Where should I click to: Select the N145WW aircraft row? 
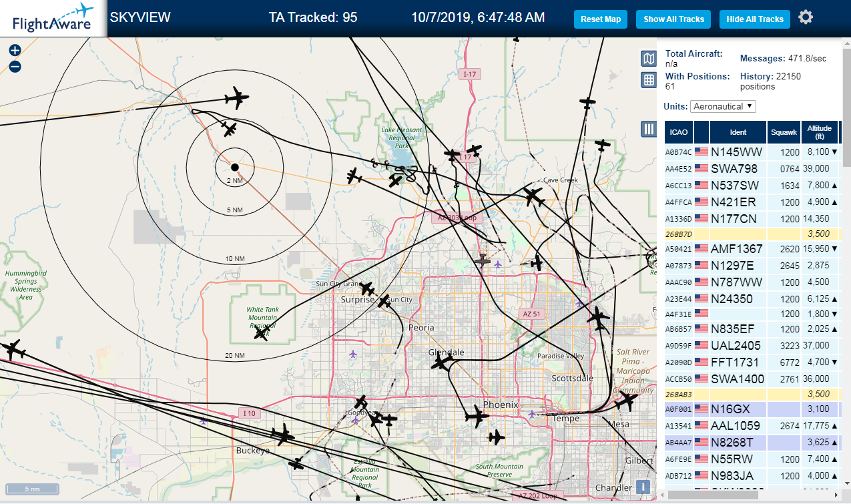[752, 152]
